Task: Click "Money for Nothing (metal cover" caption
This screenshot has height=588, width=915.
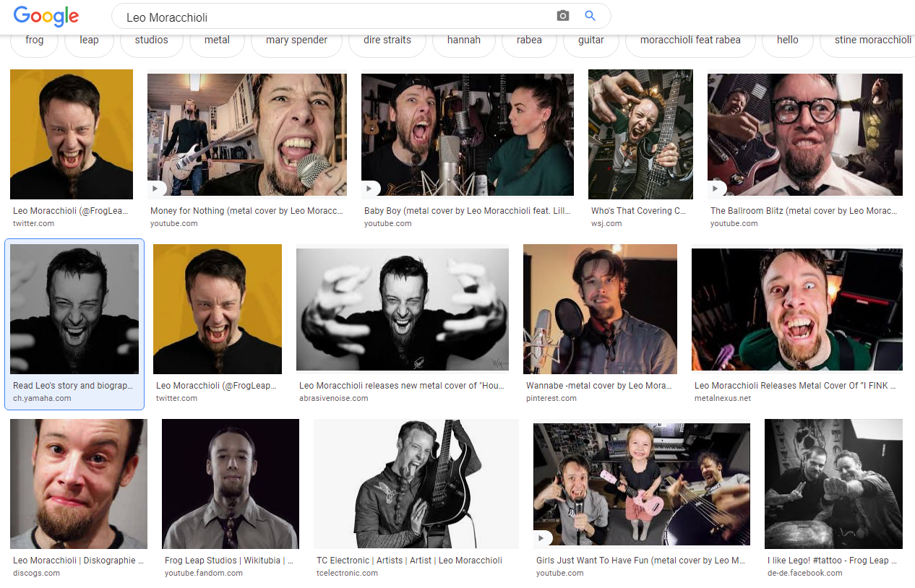Action: (x=246, y=211)
